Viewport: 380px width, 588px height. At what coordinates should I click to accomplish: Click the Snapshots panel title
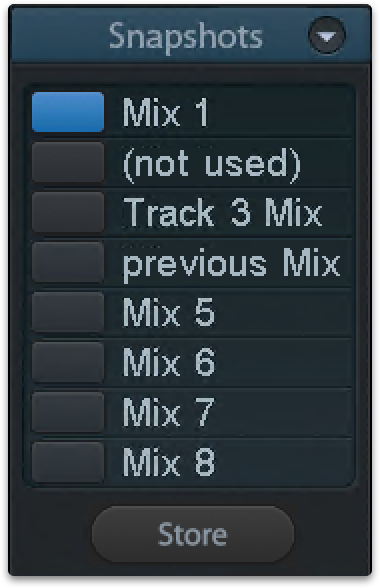tap(186, 38)
